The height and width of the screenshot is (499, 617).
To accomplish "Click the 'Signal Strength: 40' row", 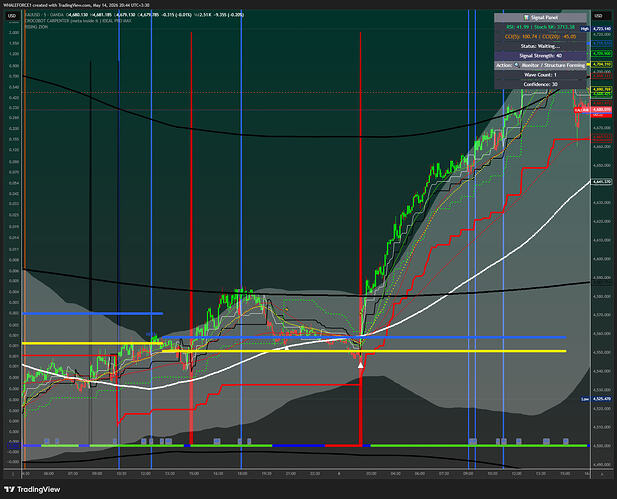I will (540, 55).
